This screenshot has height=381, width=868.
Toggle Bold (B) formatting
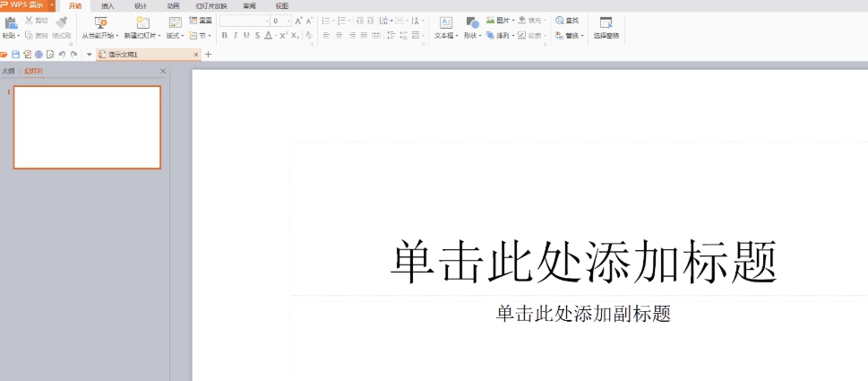pos(224,36)
